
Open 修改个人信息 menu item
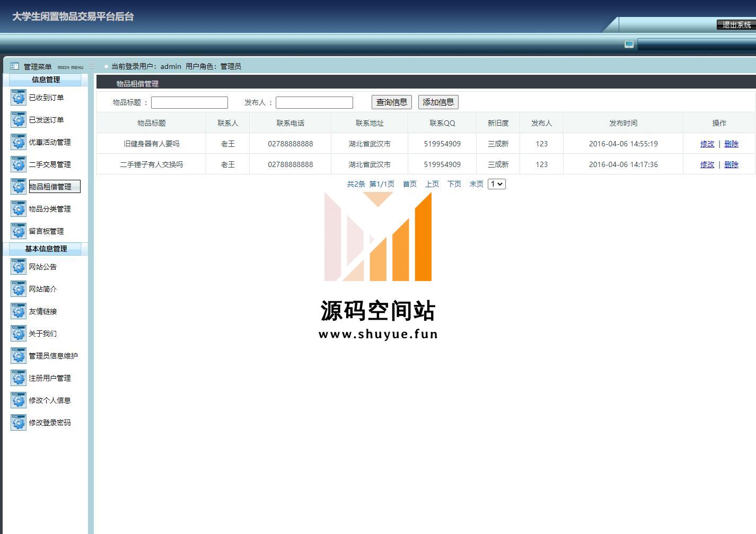(50, 400)
